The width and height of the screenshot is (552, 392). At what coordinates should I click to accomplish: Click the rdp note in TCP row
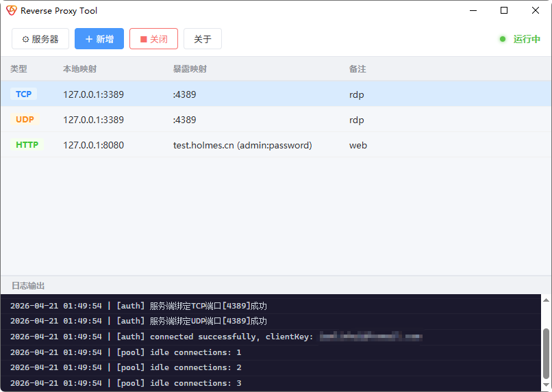click(x=357, y=95)
